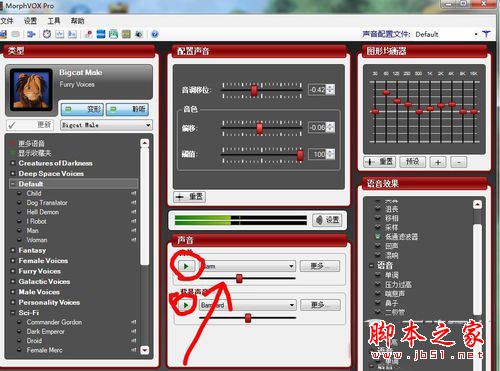Expand the Galactic Voices group
This screenshot has height=371, width=500.
click(x=13, y=282)
